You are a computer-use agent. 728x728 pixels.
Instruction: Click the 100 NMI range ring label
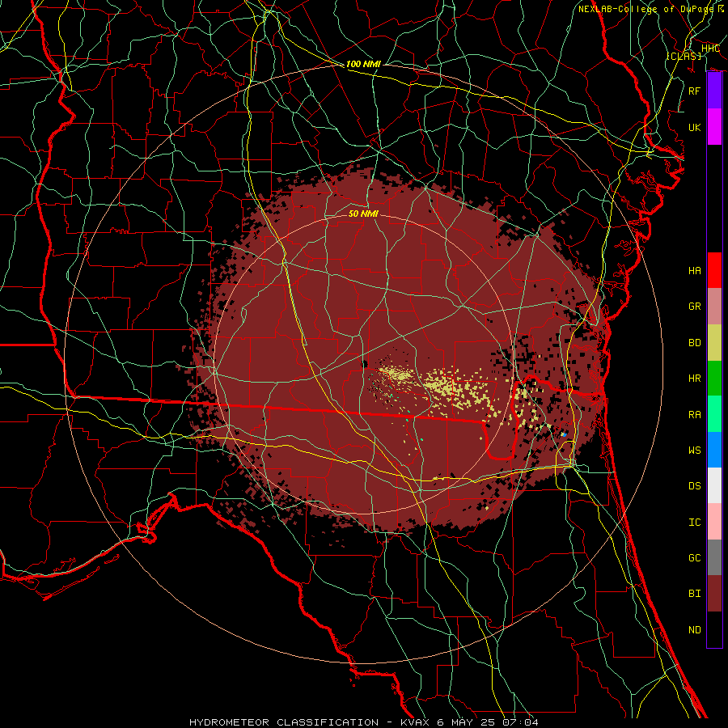pos(363,64)
